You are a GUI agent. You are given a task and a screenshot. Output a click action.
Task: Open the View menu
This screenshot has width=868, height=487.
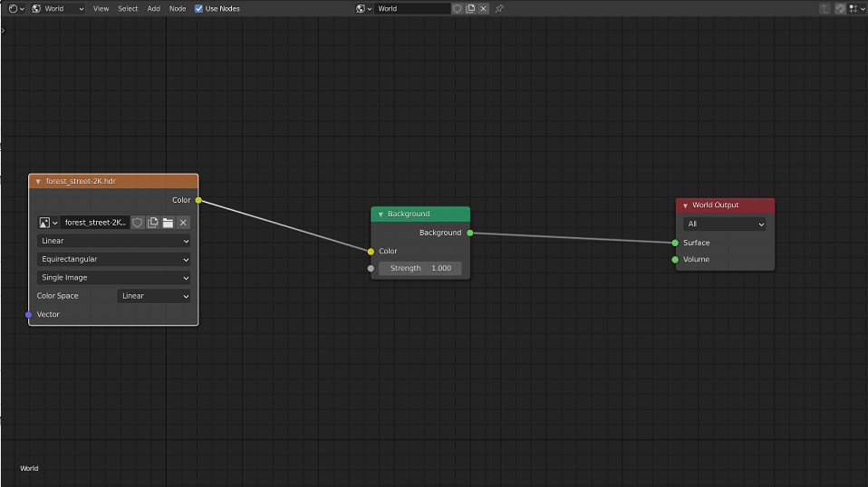101,8
